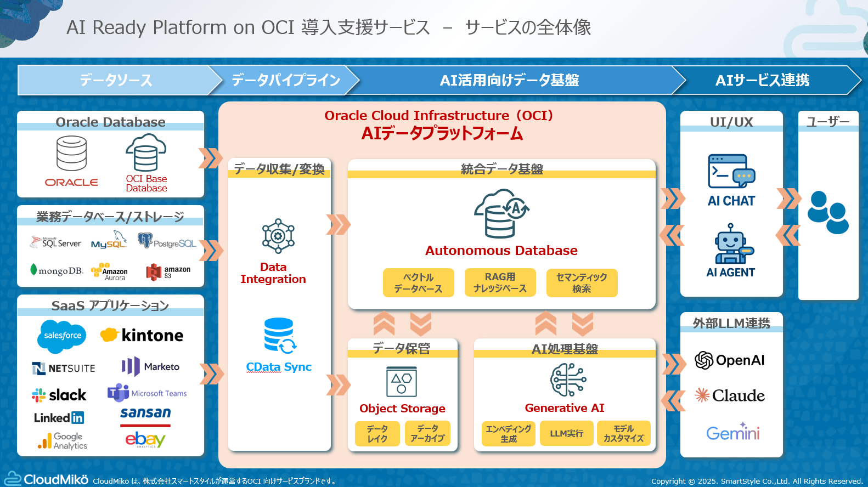Click the Salesforce cloud logo
This screenshot has height=487, width=868.
point(62,336)
